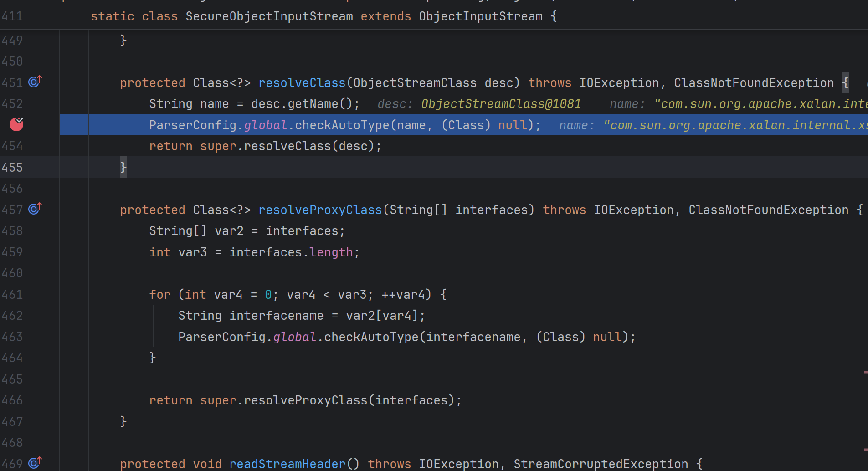Click the resolveClass method name in its declaration
The image size is (868, 471).
(302, 83)
